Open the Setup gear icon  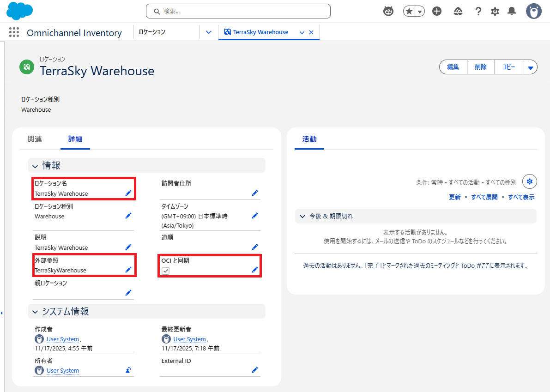click(x=495, y=11)
